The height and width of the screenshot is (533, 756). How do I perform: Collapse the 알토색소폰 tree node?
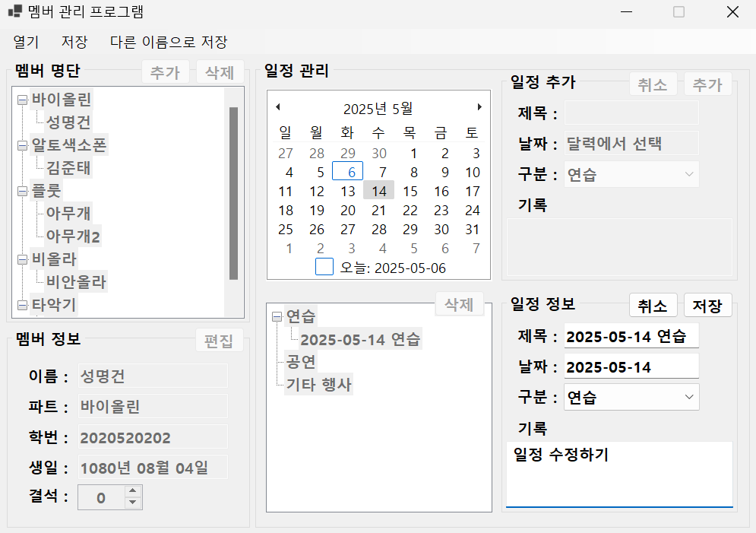click(x=22, y=146)
